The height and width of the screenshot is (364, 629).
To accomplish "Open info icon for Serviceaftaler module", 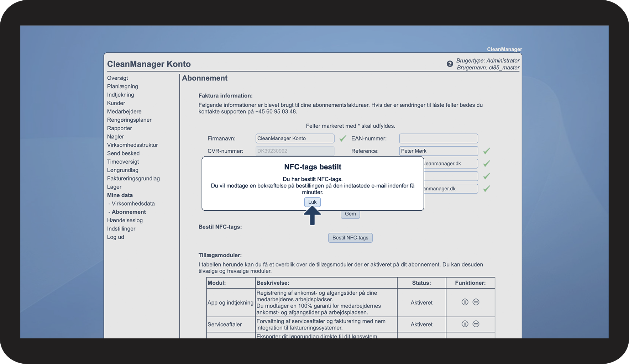I will click(x=465, y=324).
